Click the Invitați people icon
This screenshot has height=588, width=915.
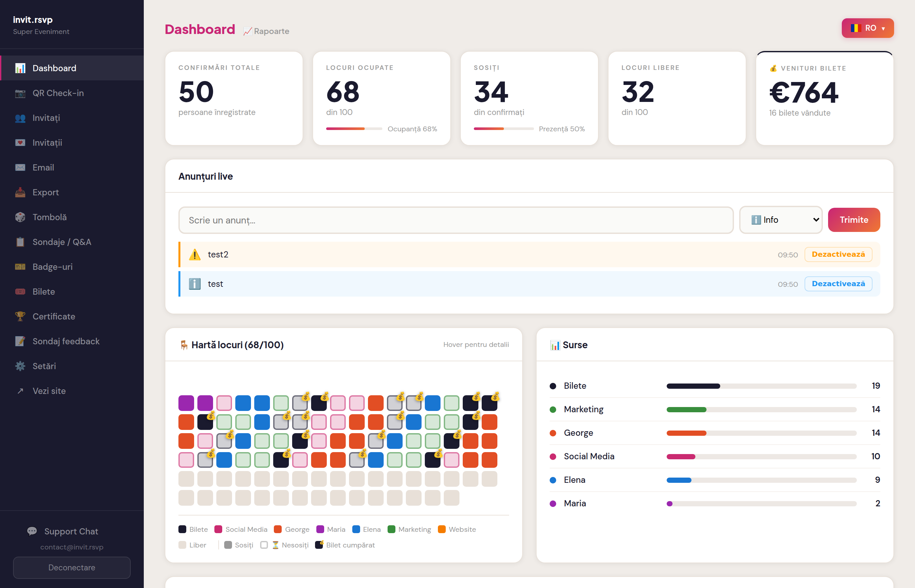click(x=20, y=118)
